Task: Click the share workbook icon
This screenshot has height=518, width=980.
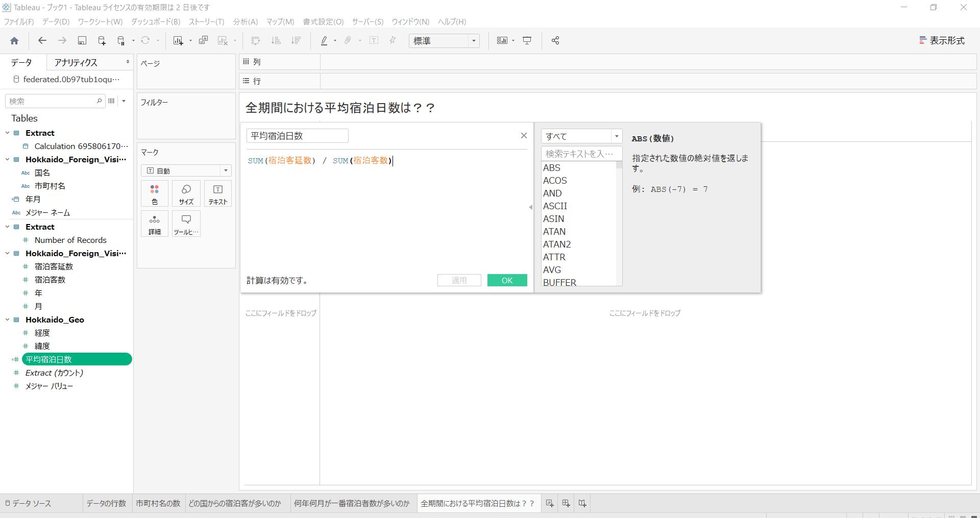Action: pos(555,41)
